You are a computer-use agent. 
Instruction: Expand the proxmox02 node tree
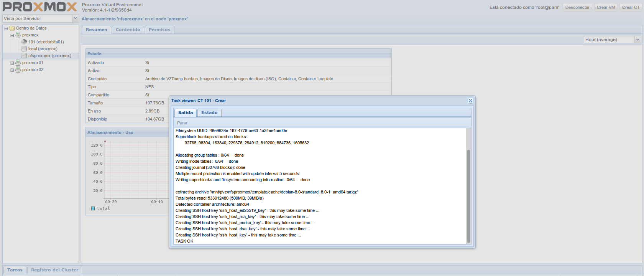pyautogui.click(x=12, y=70)
